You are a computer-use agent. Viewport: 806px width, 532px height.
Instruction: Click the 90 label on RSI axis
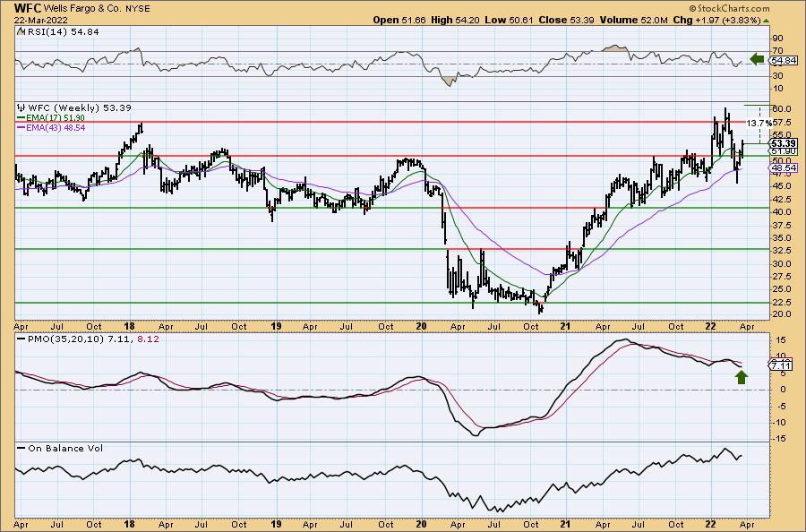(777, 39)
